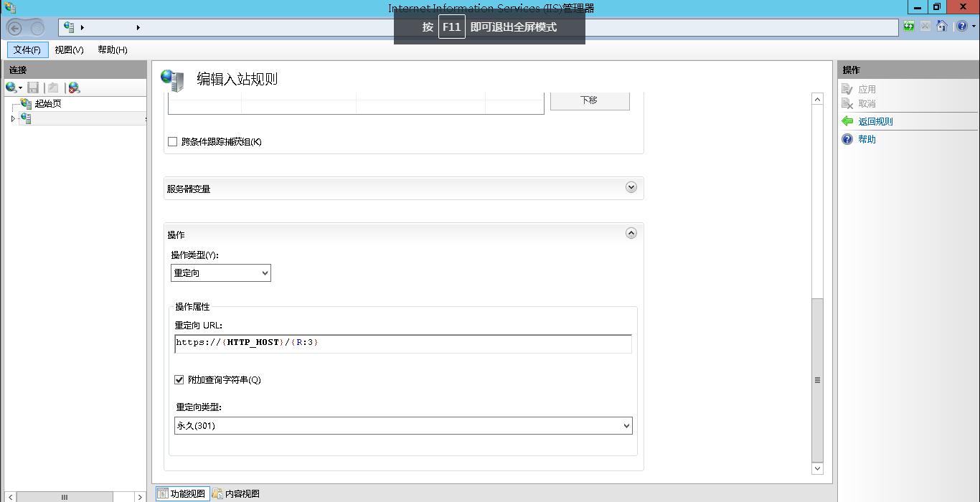Expand the second address bar breadcrumb arrow

click(x=138, y=27)
